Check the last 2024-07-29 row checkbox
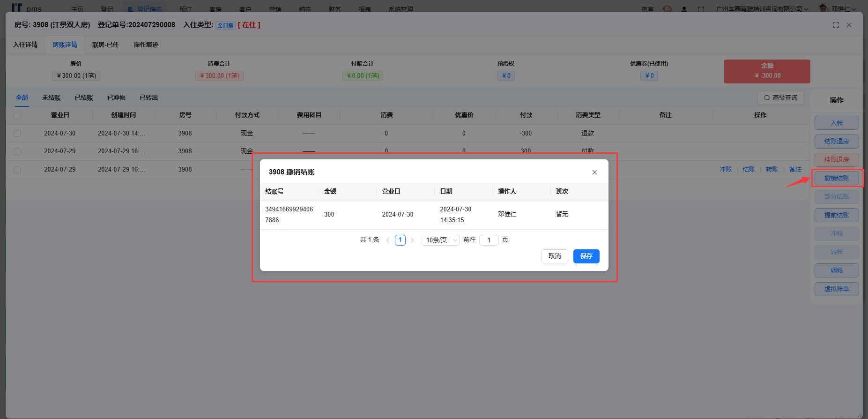Screen dimensions: 868x419 tap(17, 170)
